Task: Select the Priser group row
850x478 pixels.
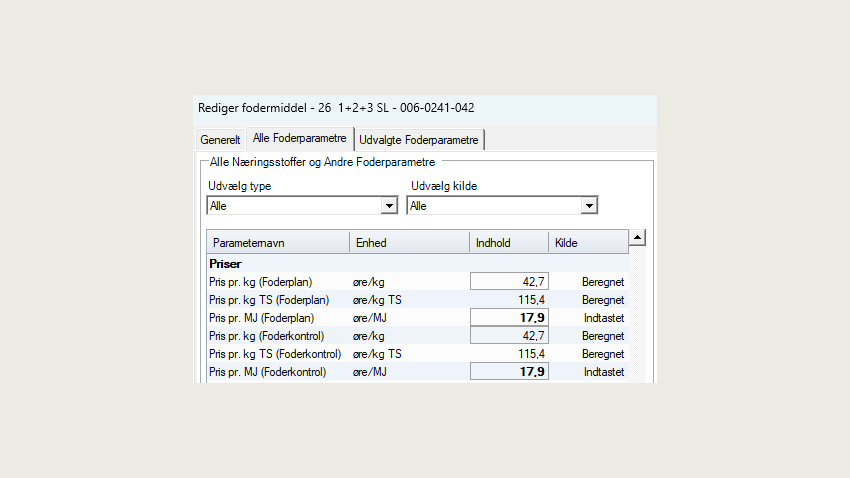Action: pyautogui.click(x=418, y=264)
